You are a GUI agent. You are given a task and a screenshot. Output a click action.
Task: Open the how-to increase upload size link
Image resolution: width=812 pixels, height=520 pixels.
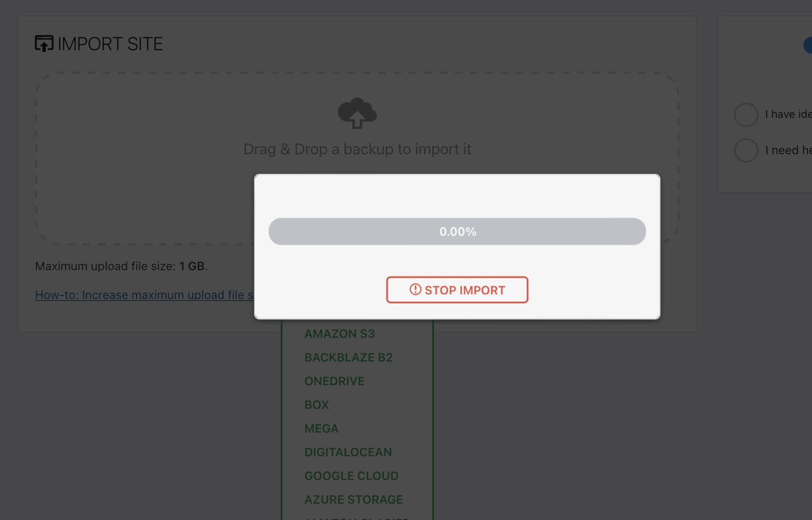[144, 295]
